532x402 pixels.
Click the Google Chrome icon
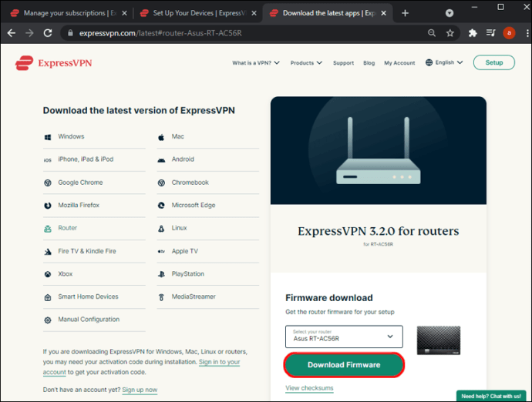[48, 183]
